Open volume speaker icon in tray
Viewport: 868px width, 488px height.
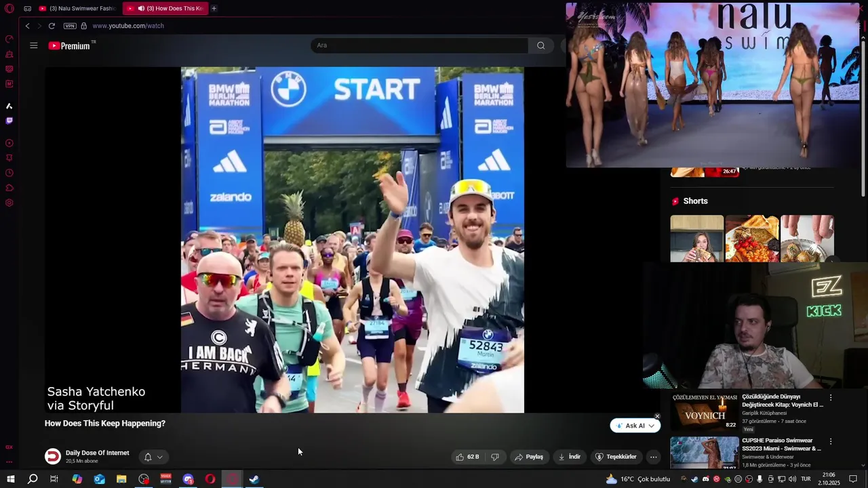[792, 479]
